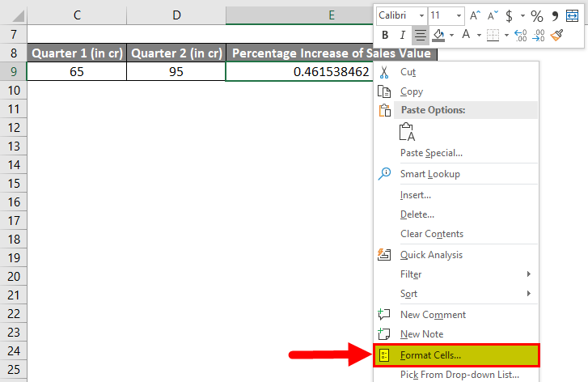Click the Borders icon in mini toolbar
Viewport: 588px width, 382px height.
coord(493,36)
